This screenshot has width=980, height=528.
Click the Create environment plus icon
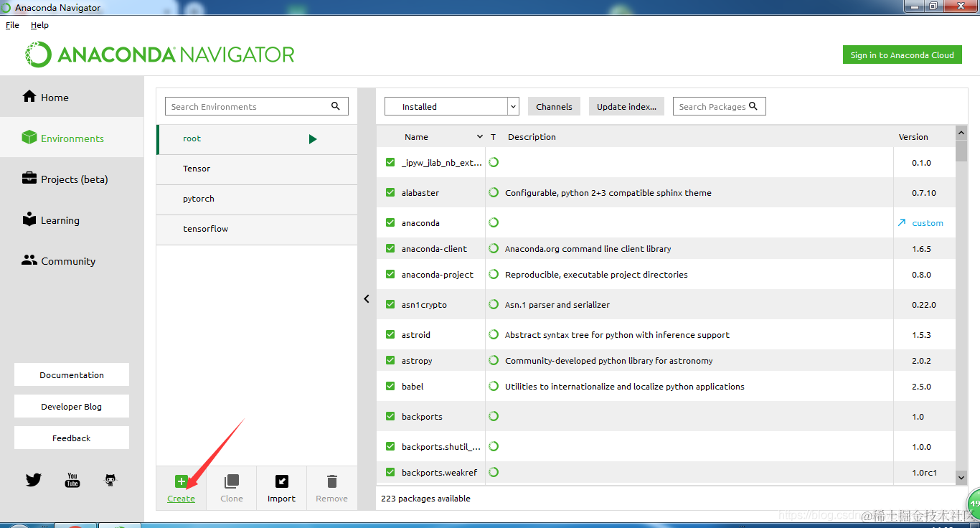point(182,481)
